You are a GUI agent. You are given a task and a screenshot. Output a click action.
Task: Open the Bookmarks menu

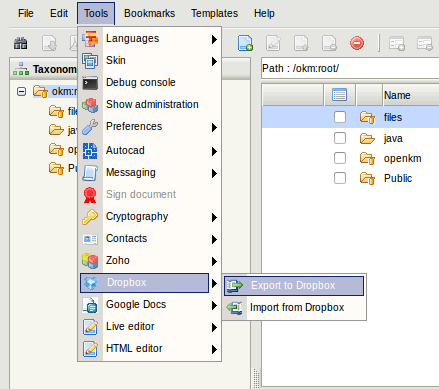149,13
